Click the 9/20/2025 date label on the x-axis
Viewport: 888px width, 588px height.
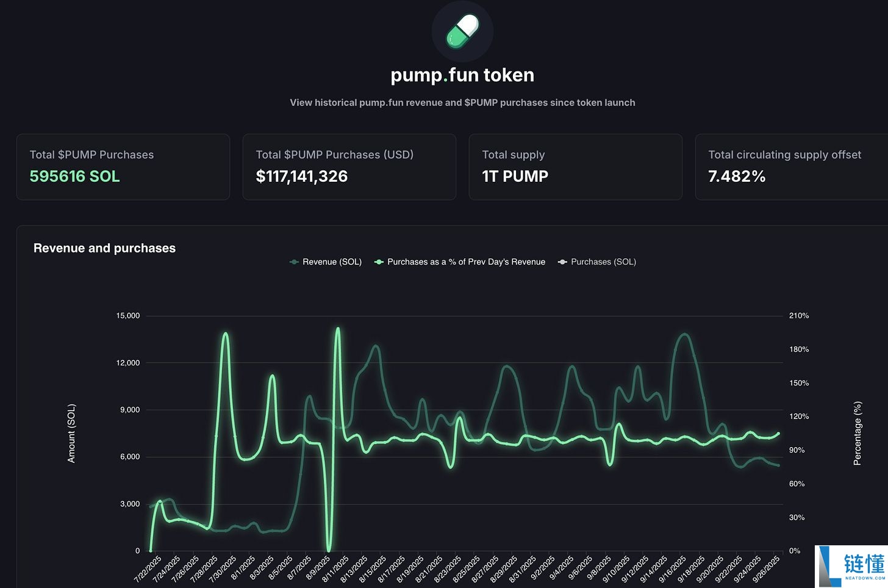tap(711, 568)
